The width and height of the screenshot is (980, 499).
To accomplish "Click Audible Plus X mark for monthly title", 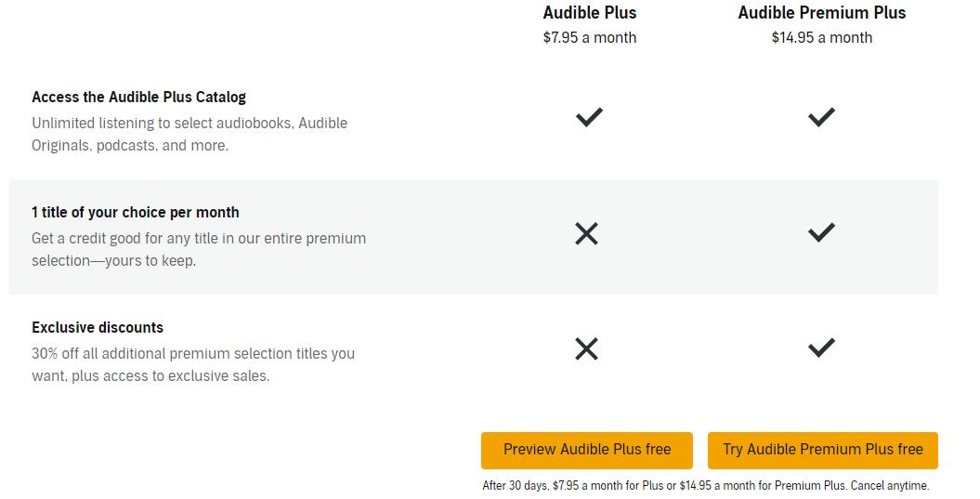I will coord(586,234).
